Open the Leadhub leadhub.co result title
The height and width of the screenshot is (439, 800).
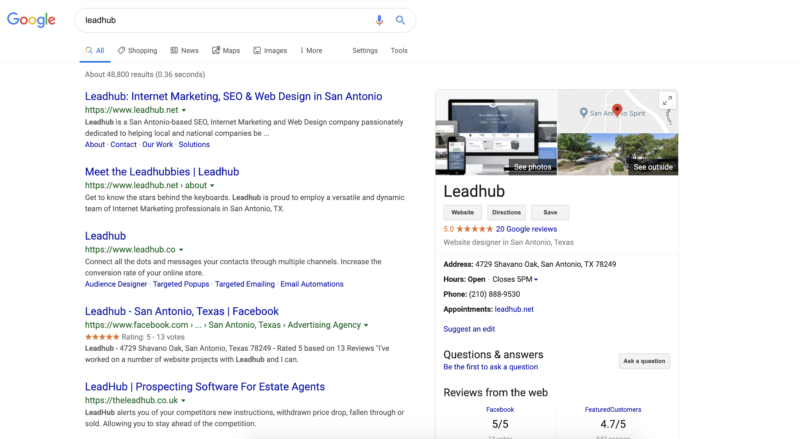(x=105, y=236)
